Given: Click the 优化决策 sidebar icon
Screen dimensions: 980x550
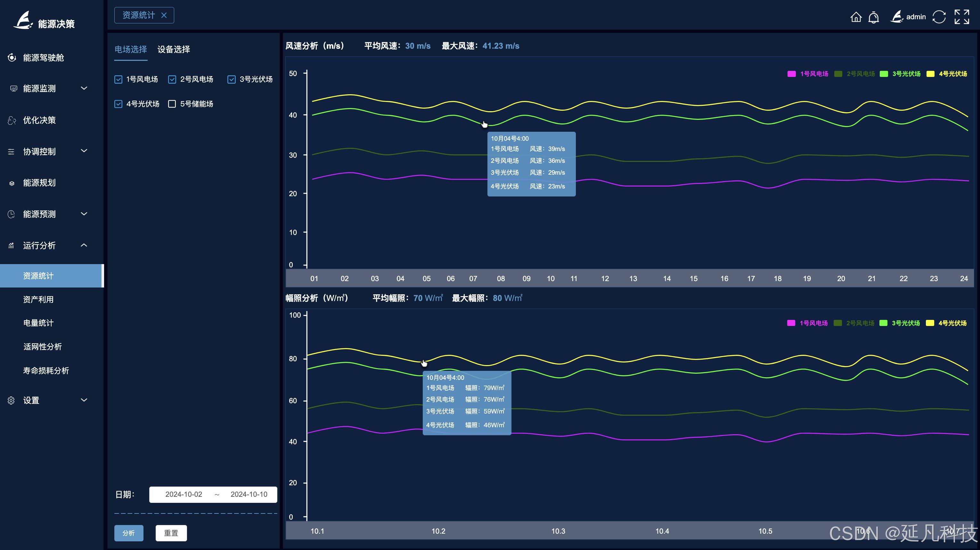Looking at the screenshot, I should 12,120.
